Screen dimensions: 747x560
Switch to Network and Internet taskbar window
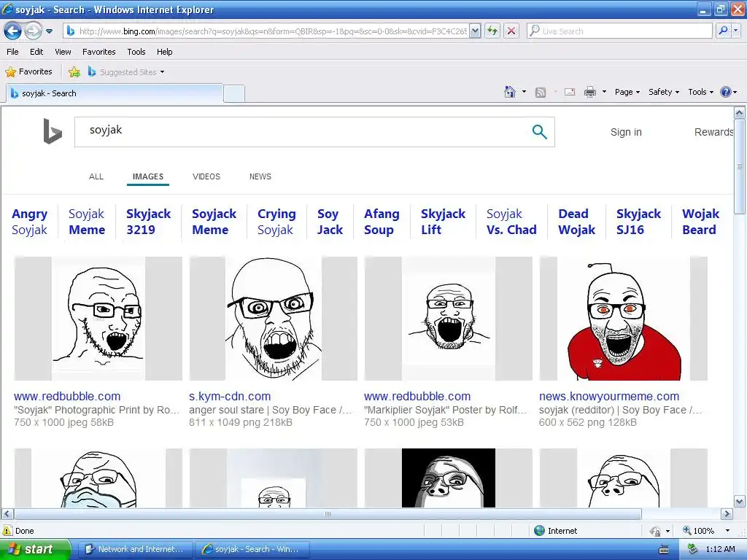(135, 550)
